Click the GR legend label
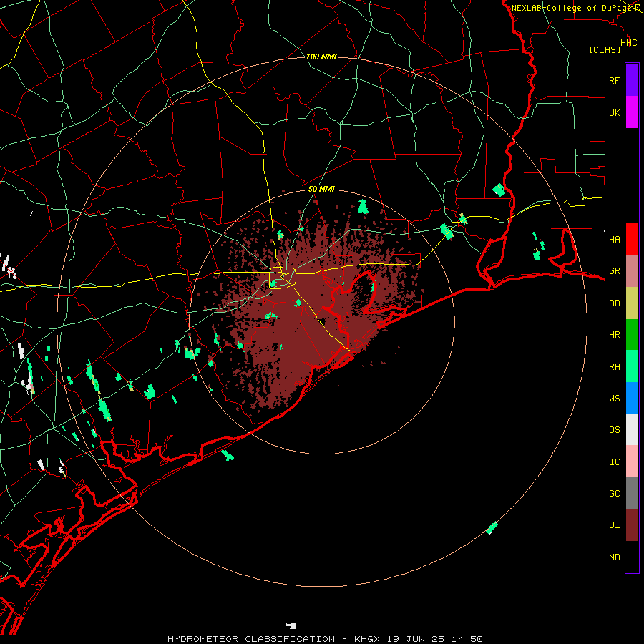 [x=614, y=271]
